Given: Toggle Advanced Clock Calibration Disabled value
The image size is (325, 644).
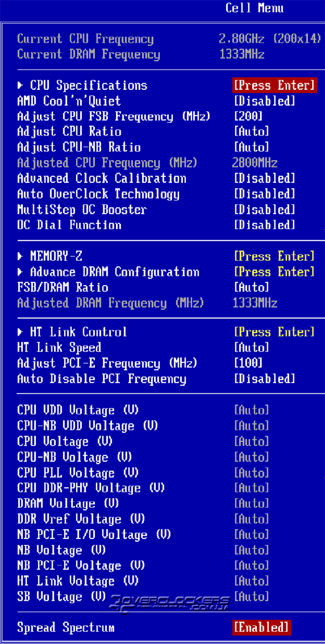Looking at the screenshot, I should click(265, 179).
